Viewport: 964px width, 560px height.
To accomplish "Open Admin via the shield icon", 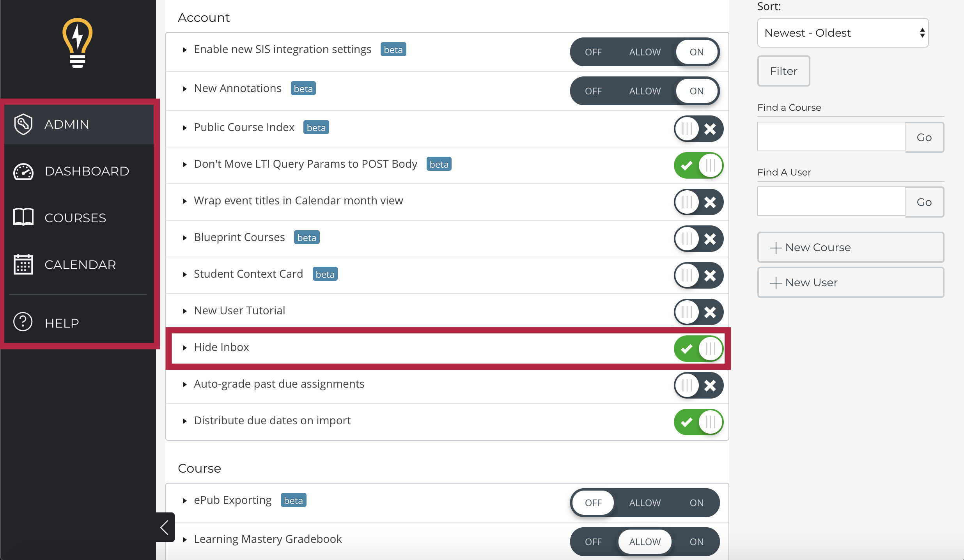I will click(23, 124).
